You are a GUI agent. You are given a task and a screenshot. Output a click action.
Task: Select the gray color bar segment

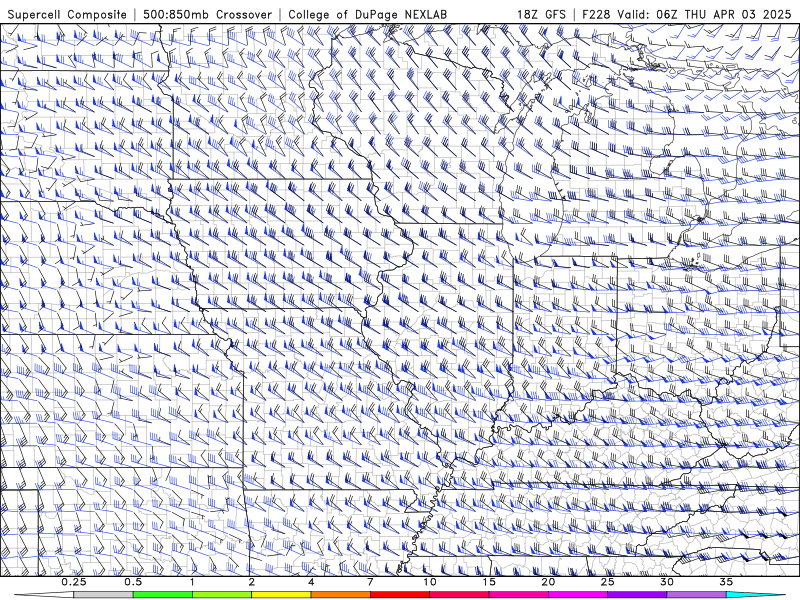coord(104,595)
